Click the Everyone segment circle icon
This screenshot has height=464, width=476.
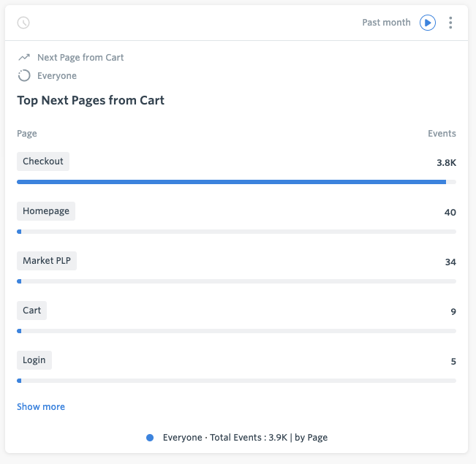pos(24,75)
